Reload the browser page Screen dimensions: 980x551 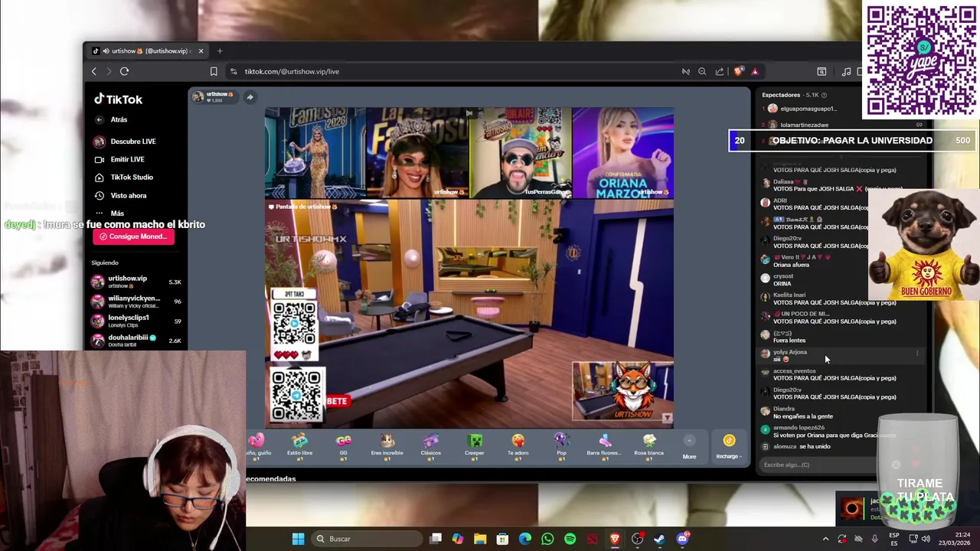click(124, 71)
